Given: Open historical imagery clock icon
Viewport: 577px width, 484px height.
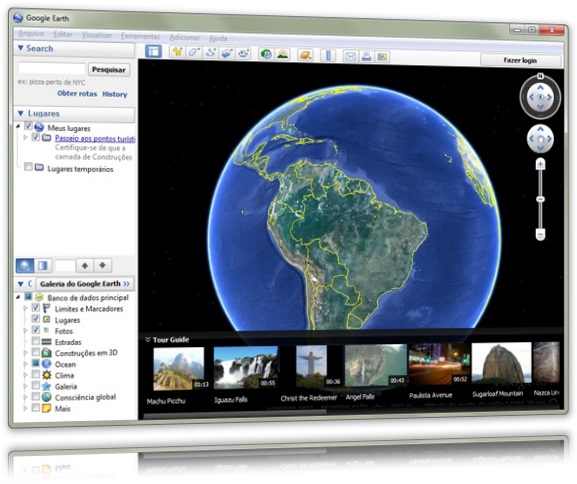Looking at the screenshot, I should click(266, 54).
